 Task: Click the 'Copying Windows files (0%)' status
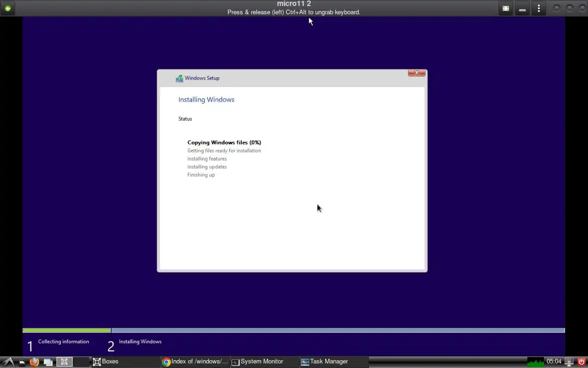[224, 143]
